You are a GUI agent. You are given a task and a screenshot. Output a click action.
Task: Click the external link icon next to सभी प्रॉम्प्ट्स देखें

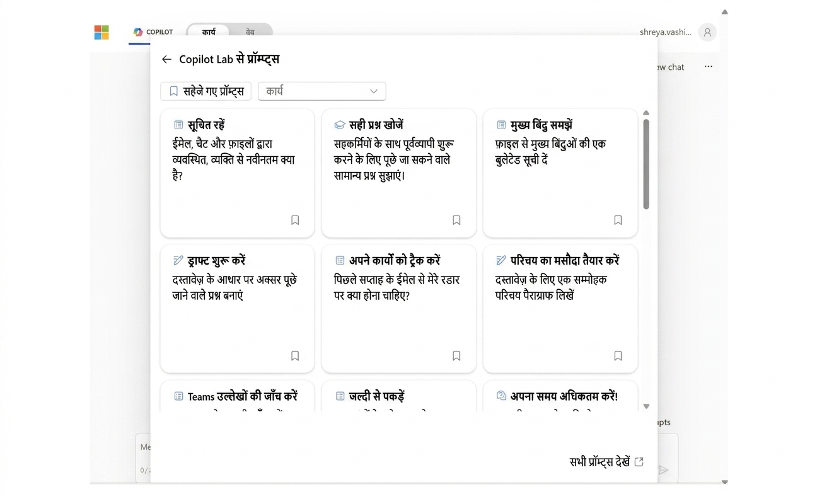(639, 462)
